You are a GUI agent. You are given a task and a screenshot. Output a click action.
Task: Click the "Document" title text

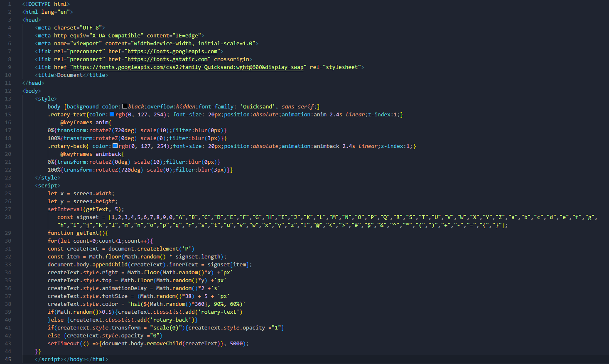pyautogui.click(x=70, y=75)
